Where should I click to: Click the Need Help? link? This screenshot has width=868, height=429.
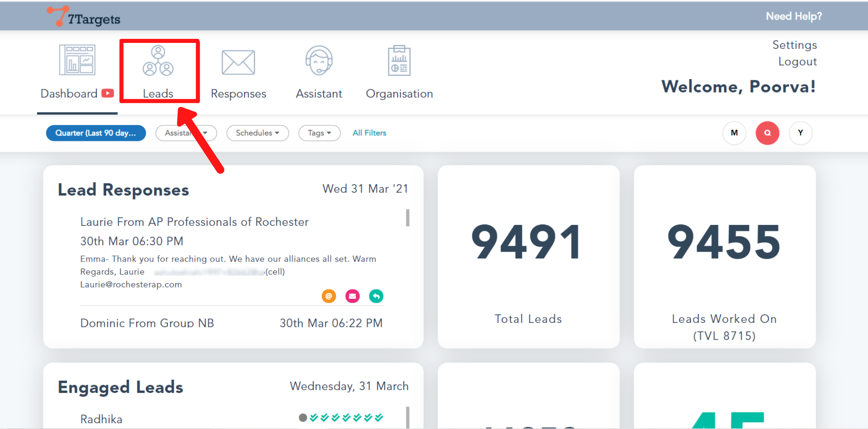793,16
